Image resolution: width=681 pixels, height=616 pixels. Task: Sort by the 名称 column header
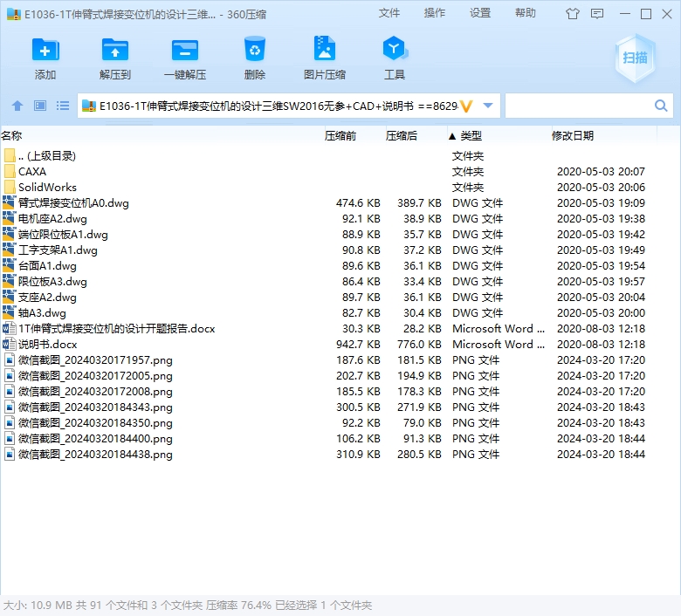pos(11,135)
